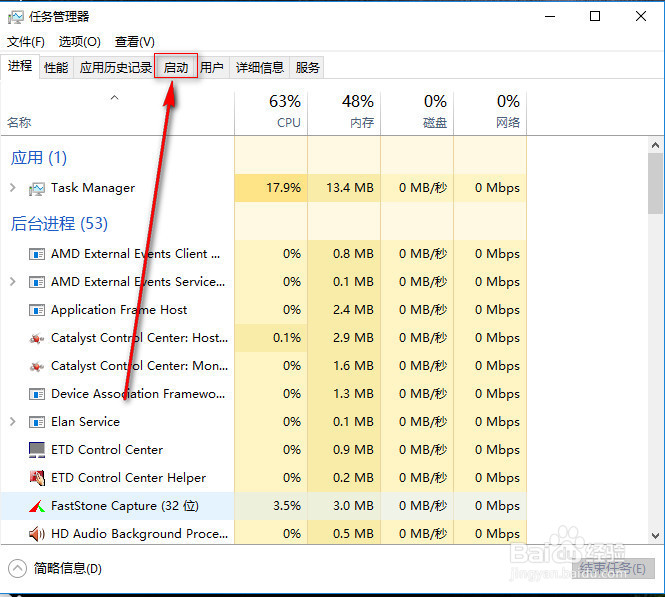Click the process list scrollbar down arrow
Screen dimensions: 665x597
click(x=655, y=536)
